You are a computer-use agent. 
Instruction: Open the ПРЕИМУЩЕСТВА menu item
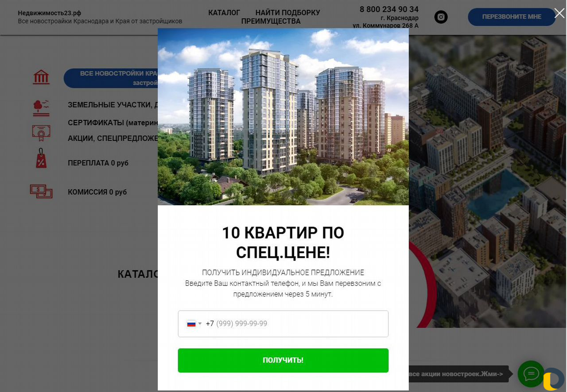[271, 21]
